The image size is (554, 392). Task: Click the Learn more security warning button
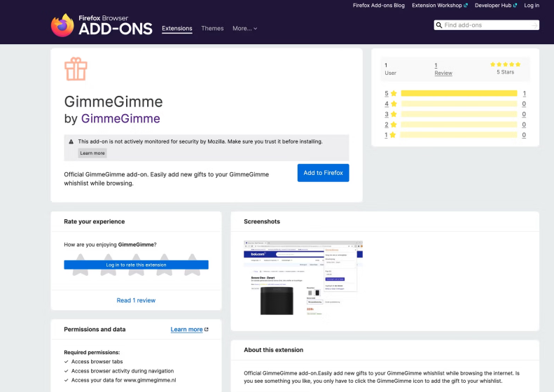tap(92, 153)
